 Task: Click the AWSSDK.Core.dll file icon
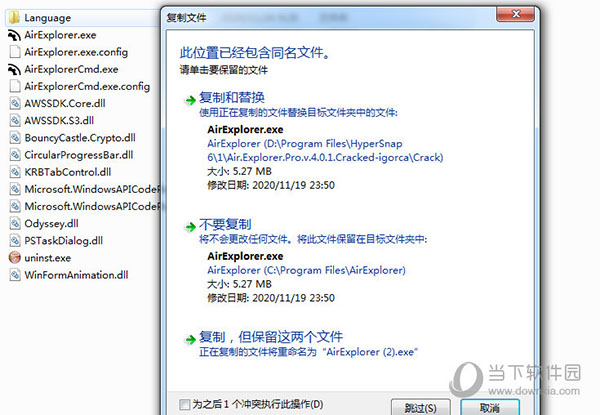(x=15, y=103)
